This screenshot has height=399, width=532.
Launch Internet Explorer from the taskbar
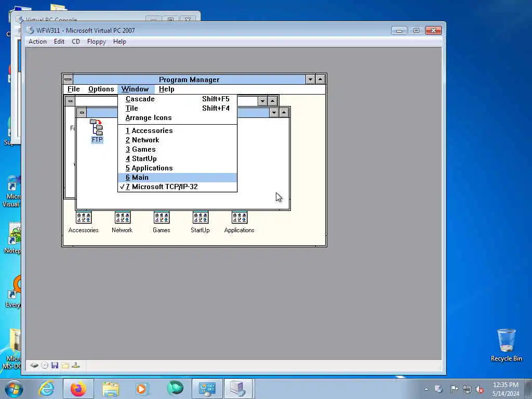pyautogui.click(x=46, y=389)
